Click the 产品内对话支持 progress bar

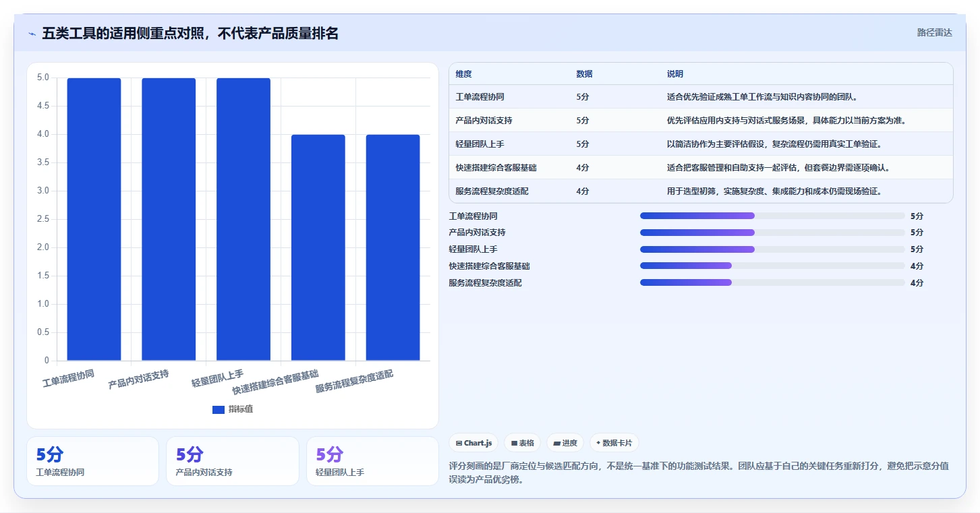pos(772,233)
